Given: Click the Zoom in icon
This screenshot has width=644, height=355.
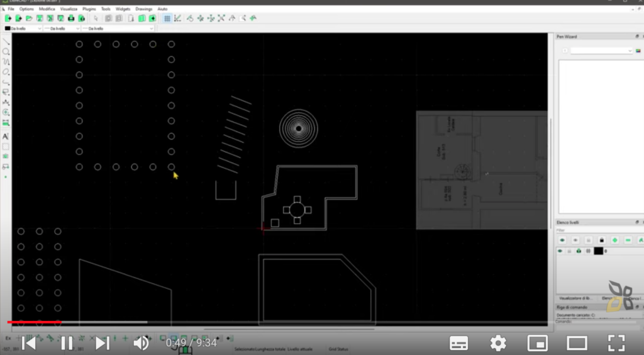Looking at the screenshot, I should pyautogui.click(x=201, y=18).
